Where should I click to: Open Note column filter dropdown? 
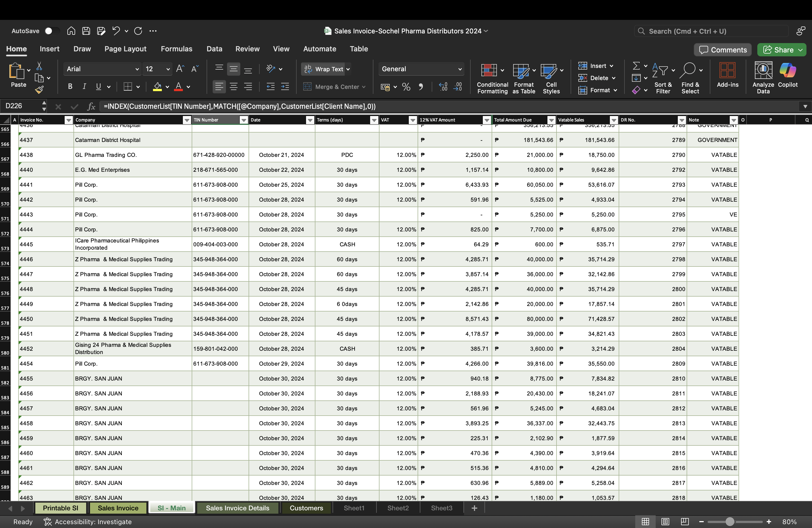733,120
